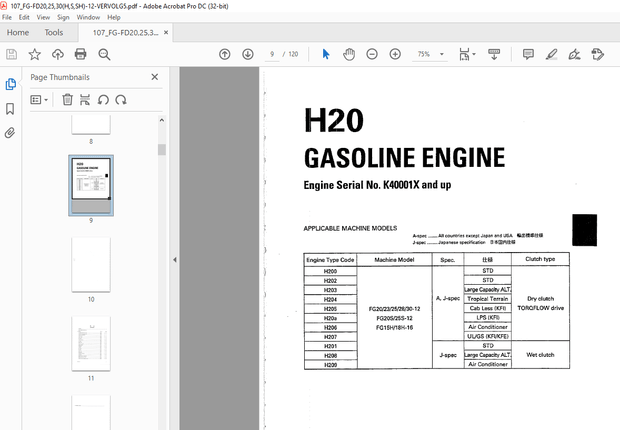
Task: Select page 9 thumbnail
Action: coord(91,185)
